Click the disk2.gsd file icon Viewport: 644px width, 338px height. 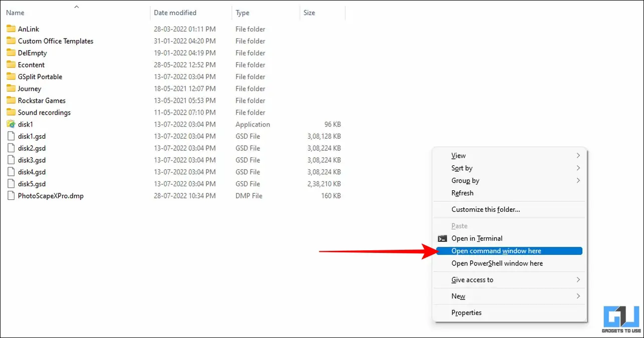pos(11,148)
